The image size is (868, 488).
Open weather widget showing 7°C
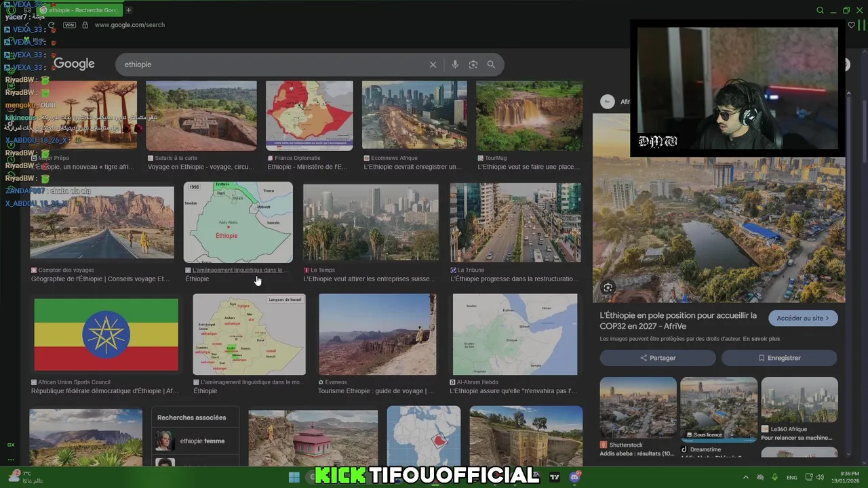coord(25,477)
